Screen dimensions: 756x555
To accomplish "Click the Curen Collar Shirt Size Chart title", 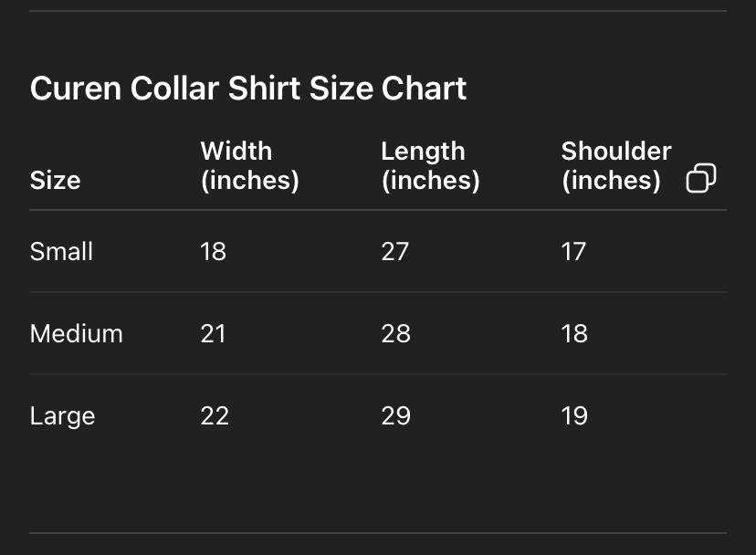I will click(x=248, y=88).
